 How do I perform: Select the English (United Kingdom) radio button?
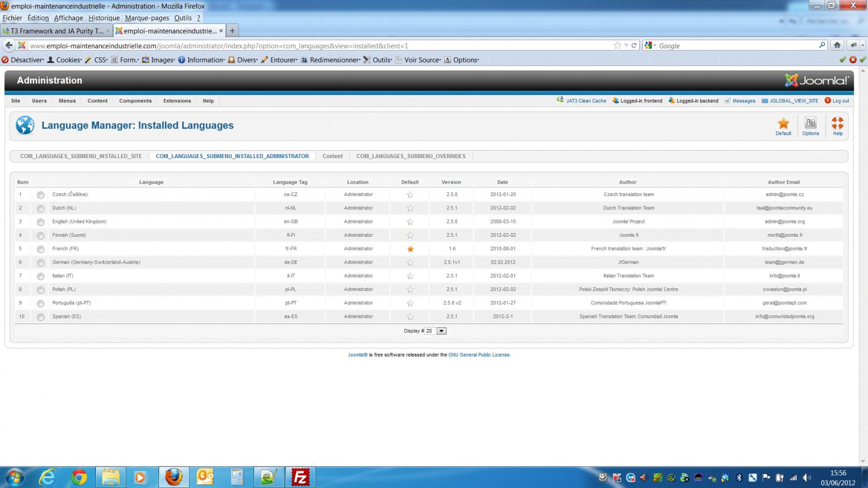pyautogui.click(x=41, y=222)
